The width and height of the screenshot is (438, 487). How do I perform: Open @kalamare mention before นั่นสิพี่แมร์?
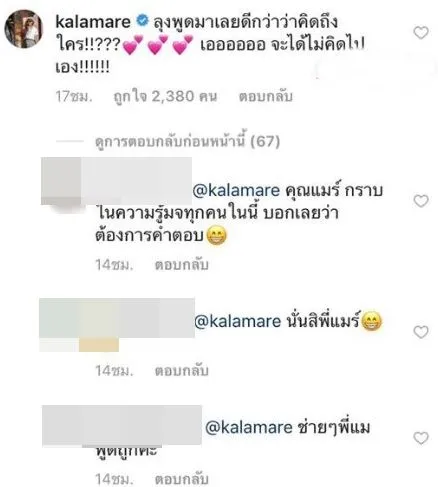[x=238, y=322]
